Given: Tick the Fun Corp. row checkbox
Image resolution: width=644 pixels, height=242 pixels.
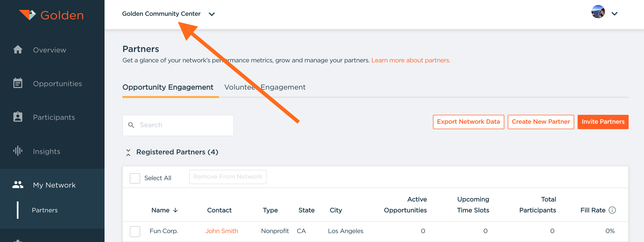Looking at the screenshot, I should pos(135,231).
